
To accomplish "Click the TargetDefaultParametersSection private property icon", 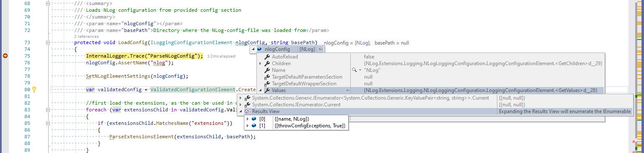I will coord(267,77).
